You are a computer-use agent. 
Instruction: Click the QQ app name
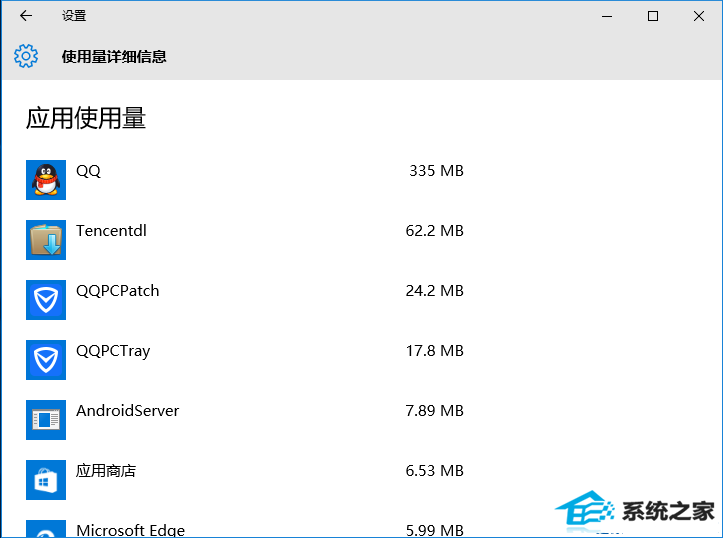click(x=88, y=171)
